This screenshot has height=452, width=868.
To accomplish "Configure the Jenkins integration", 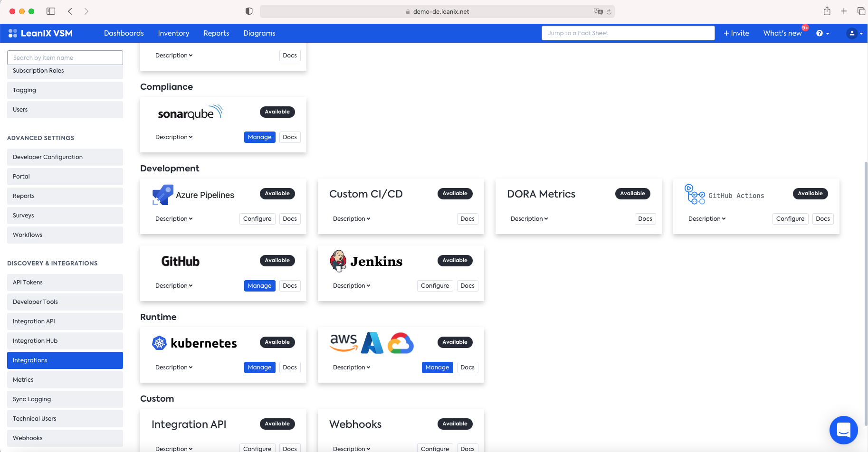I will (x=435, y=286).
